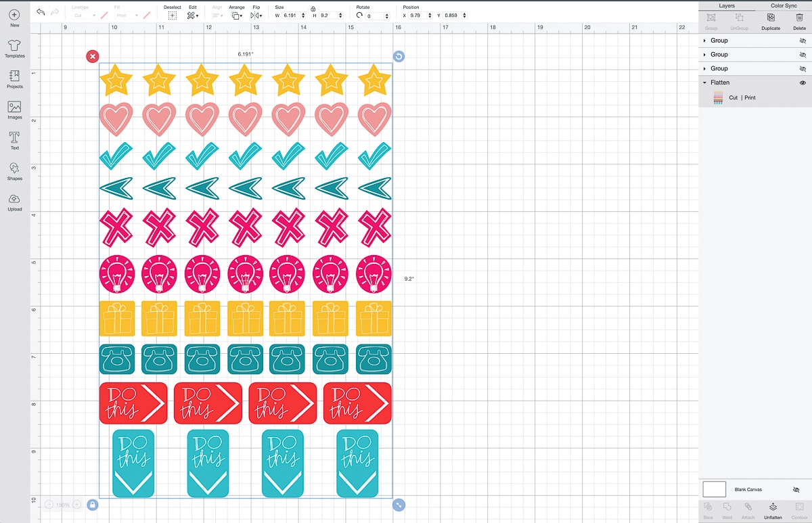Show the first hidden Group layer
The width and height of the screenshot is (812, 523).
[x=803, y=41]
